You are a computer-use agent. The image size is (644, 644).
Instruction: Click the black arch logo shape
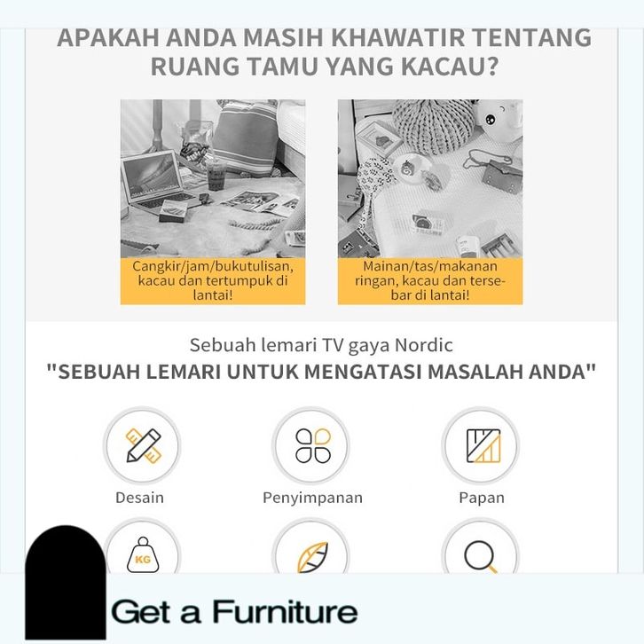[66, 582]
